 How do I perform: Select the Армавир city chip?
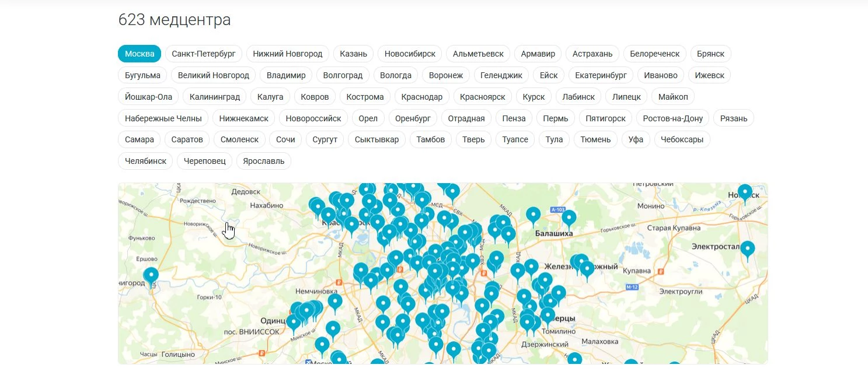pyautogui.click(x=538, y=54)
